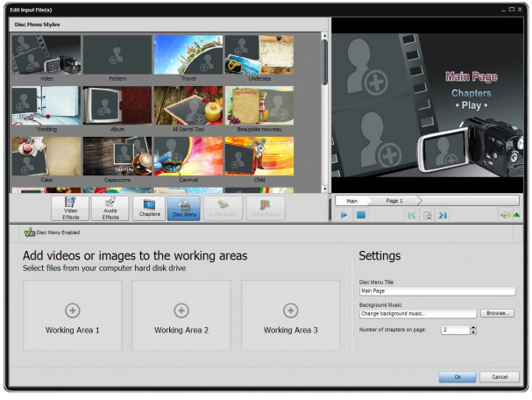
Task: Click the Disc Menu Title input field
Action: [436, 290]
